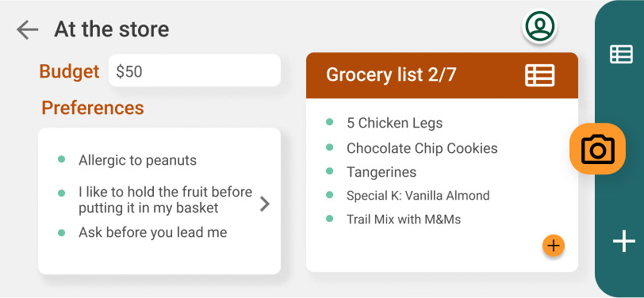Select the Tangerines list item
The width and height of the screenshot is (644, 298).
click(381, 172)
